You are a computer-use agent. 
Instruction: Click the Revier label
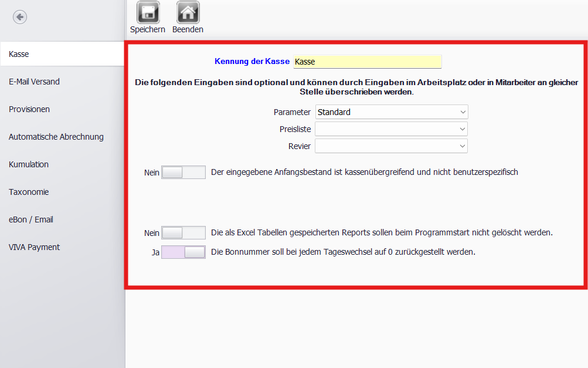pos(300,146)
